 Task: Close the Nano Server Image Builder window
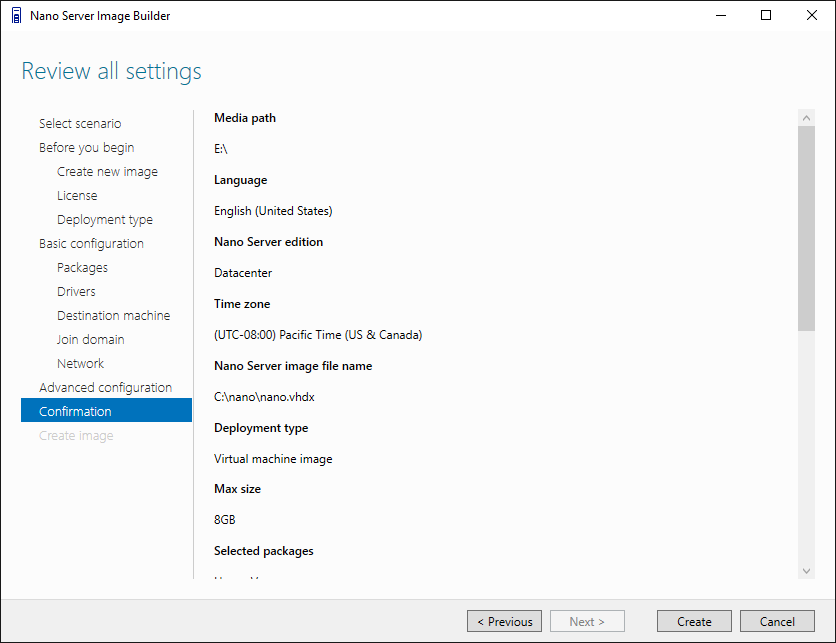(x=811, y=15)
